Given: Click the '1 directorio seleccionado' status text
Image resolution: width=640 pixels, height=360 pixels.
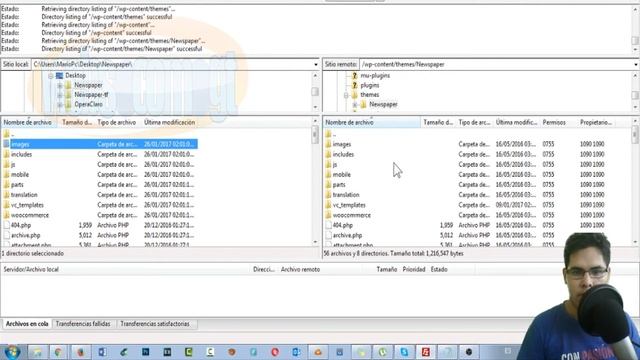Looking at the screenshot, I should pyautogui.click(x=33, y=253).
